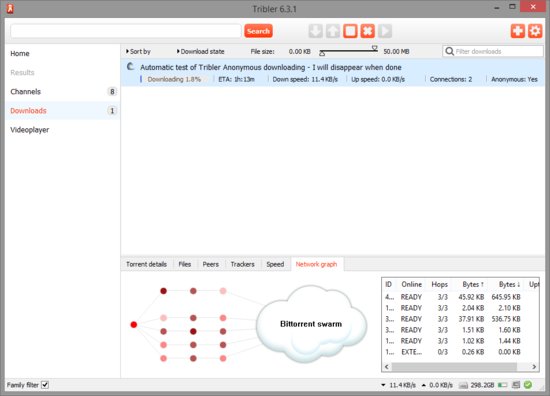550x396 pixels.
Task: Click the Filter downloads field
Action: [x=493, y=52]
